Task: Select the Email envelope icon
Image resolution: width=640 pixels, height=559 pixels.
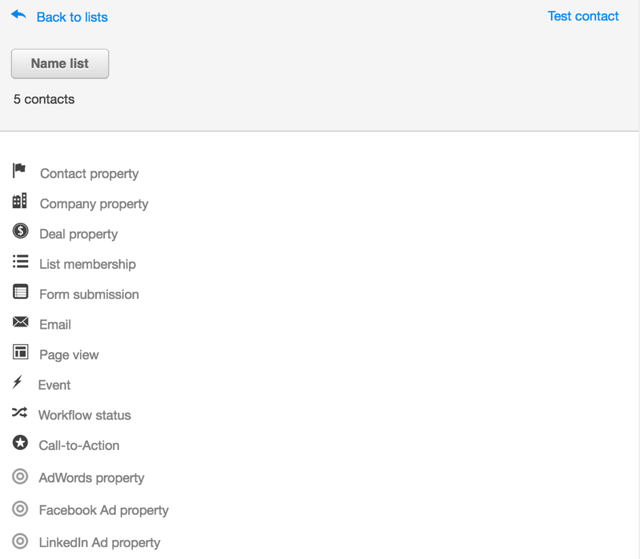Action: pos(20,322)
